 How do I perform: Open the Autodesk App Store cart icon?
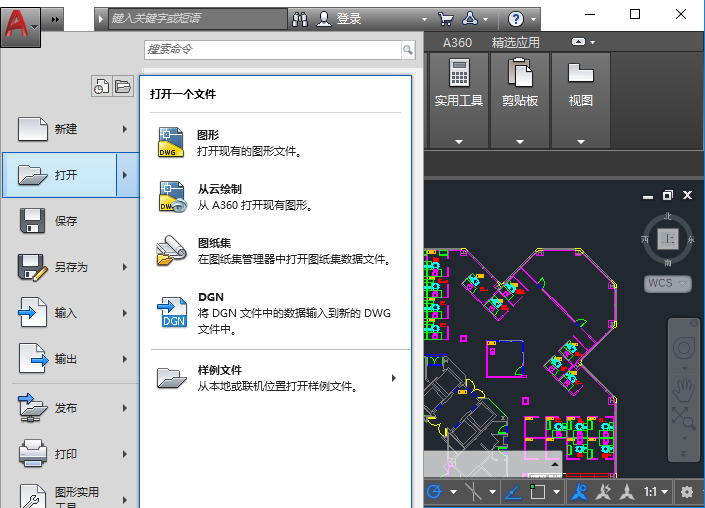[445, 19]
